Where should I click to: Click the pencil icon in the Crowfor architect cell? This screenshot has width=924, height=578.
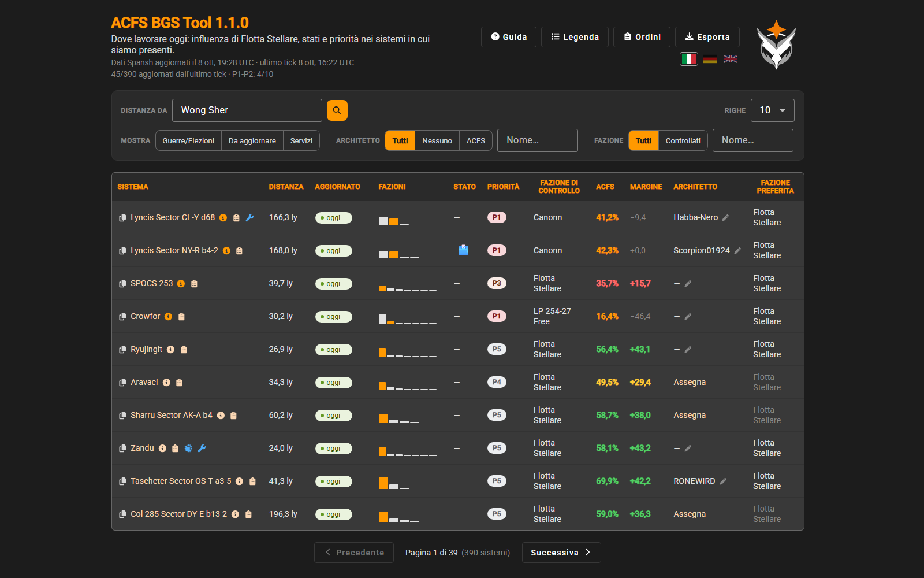click(688, 317)
